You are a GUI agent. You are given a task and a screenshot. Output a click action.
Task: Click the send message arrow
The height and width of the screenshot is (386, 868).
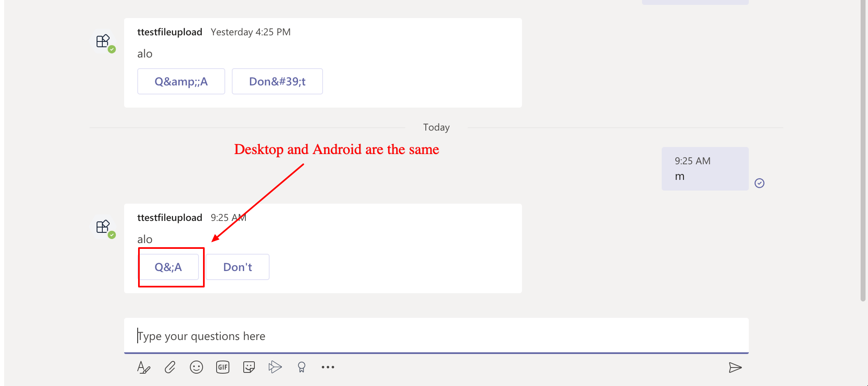[x=736, y=368]
